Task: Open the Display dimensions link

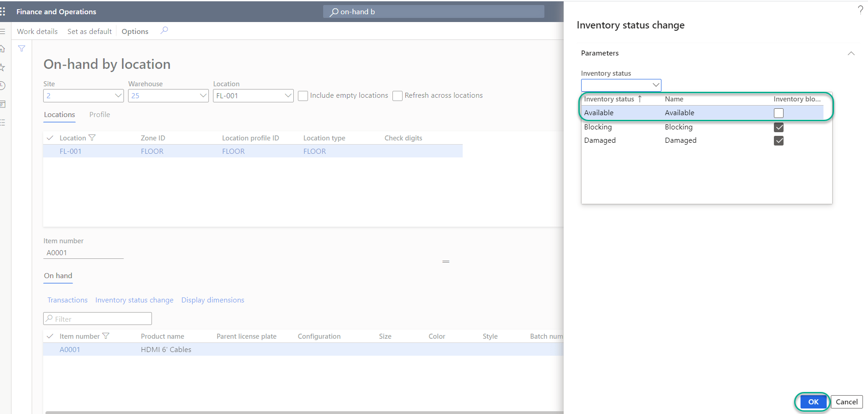Action: point(213,300)
